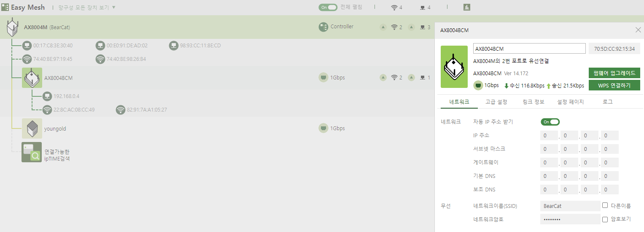The image size is (644, 232).
Task: Click header total Wi-Fi clients icon
Action: [x=394, y=8]
